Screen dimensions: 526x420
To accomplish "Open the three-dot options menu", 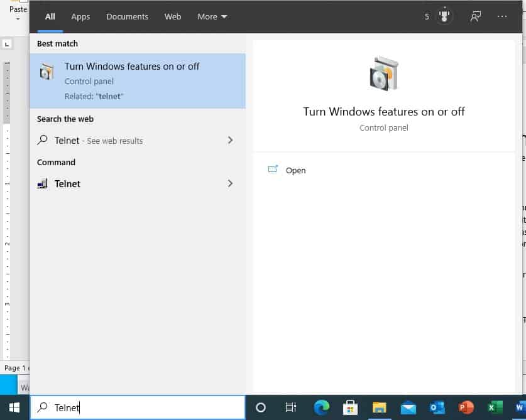I will 502,16.
